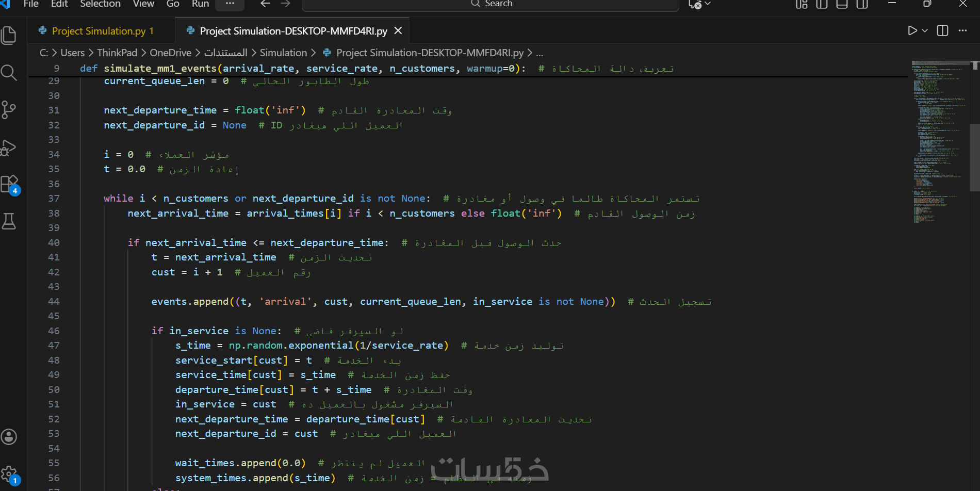Screen dimensions: 980x491
Task: Expand the OneDrive breadcrumb segment
Action: click(x=170, y=53)
